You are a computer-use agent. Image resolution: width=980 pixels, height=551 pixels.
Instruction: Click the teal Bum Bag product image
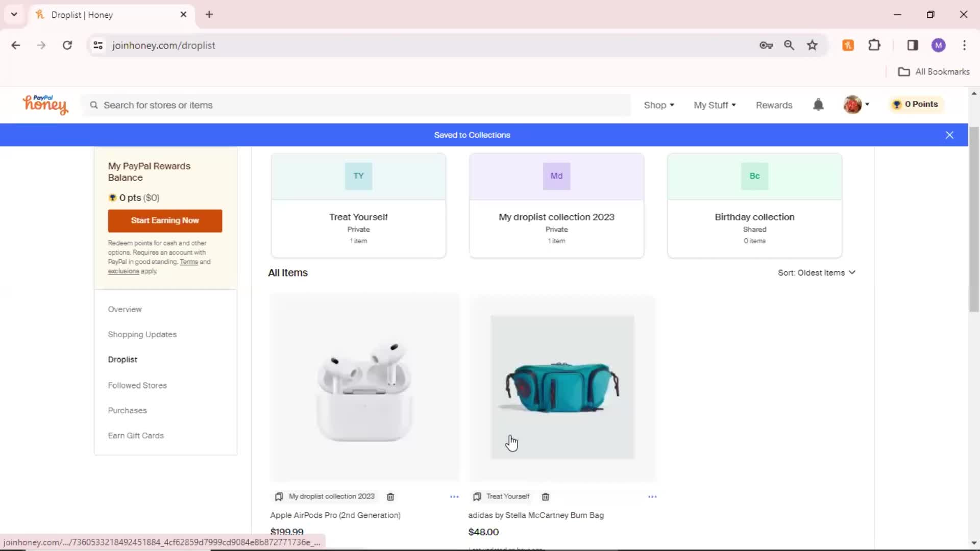point(562,388)
